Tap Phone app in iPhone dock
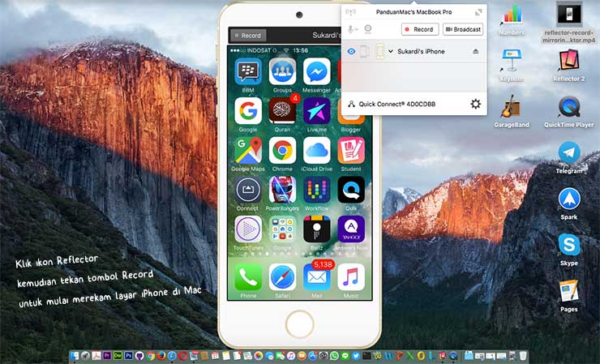The height and width of the screenshot is (364, 600). 248,276
